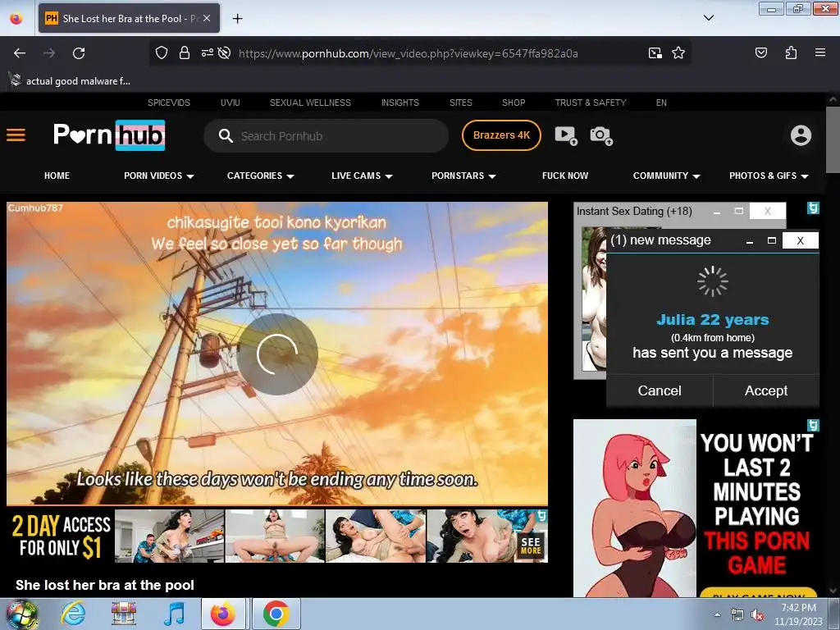Show hidden system tray icons

[x=717, y=614]
